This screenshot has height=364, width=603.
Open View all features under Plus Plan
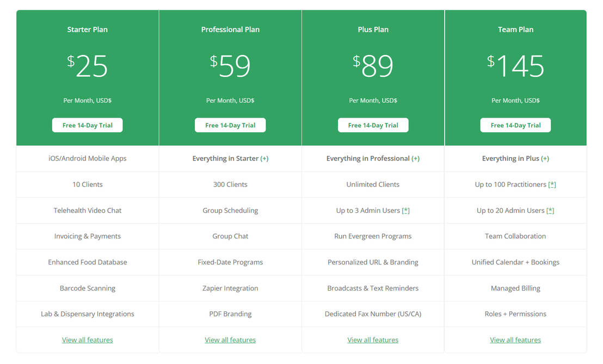tap(373, 340)
